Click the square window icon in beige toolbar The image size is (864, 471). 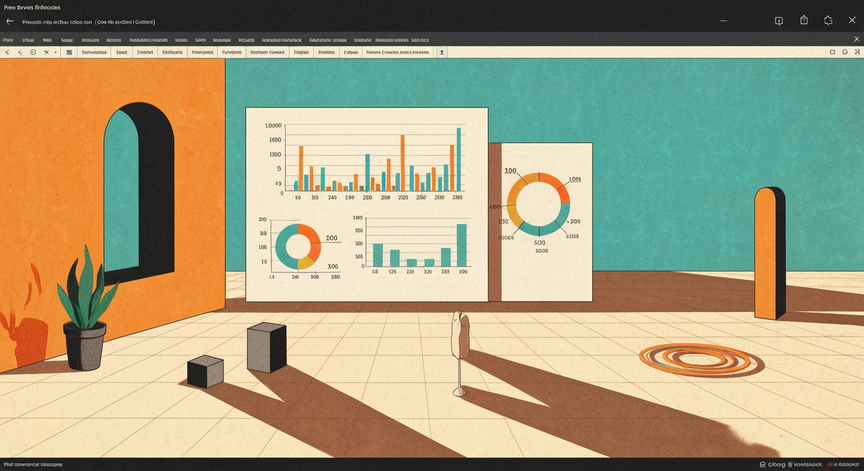click(832, 52)
